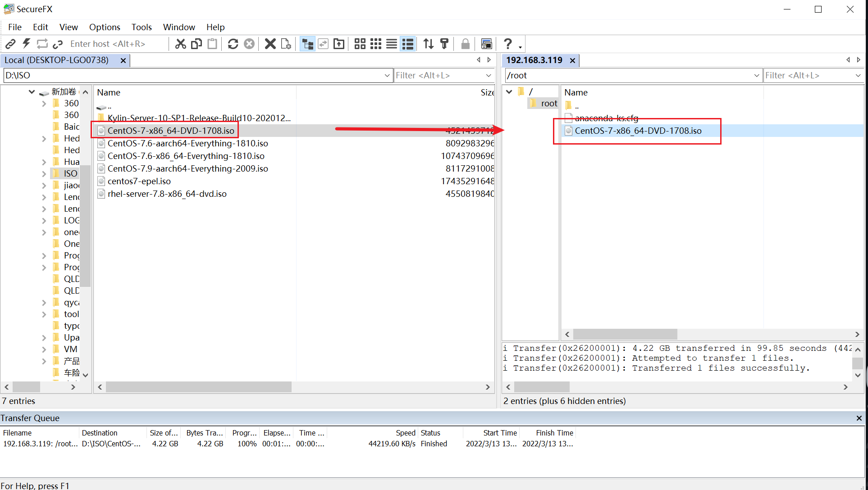Select CentOS-7.6-aarch64-Everything-1810.iso file
Screen dimensions: 868x490
pos(187,143)
